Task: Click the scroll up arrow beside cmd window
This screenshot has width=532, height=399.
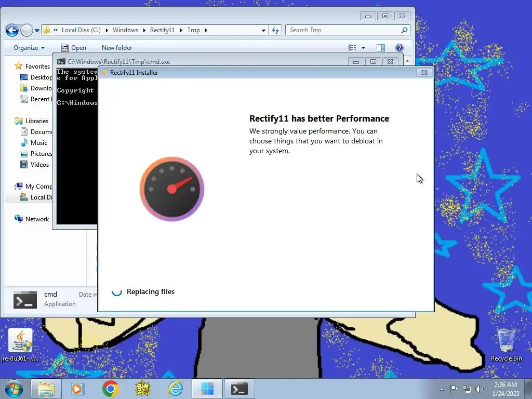Action: [x=407, y=61]
